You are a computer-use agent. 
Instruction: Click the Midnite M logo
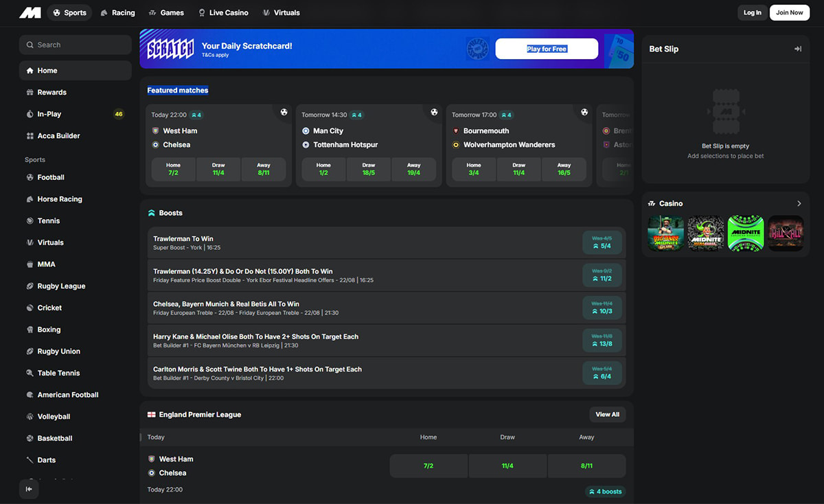click(x=30, y=12)
